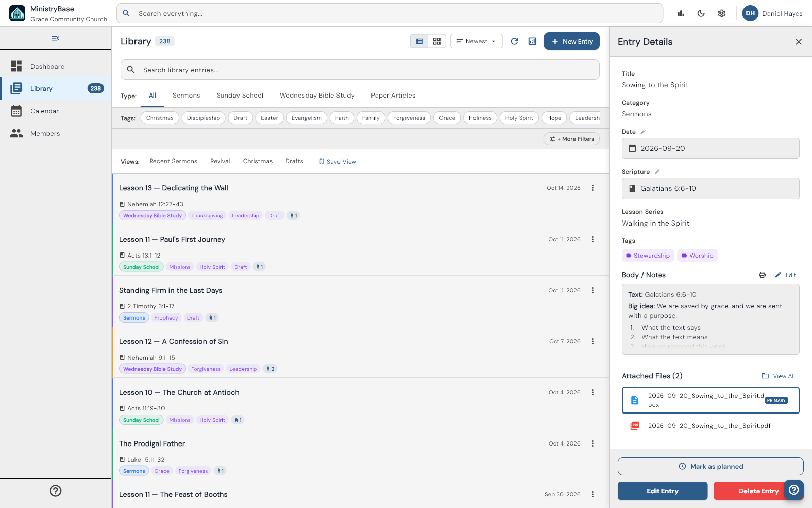Open the statistics bar chart icon in header

[x=681, y=13]
